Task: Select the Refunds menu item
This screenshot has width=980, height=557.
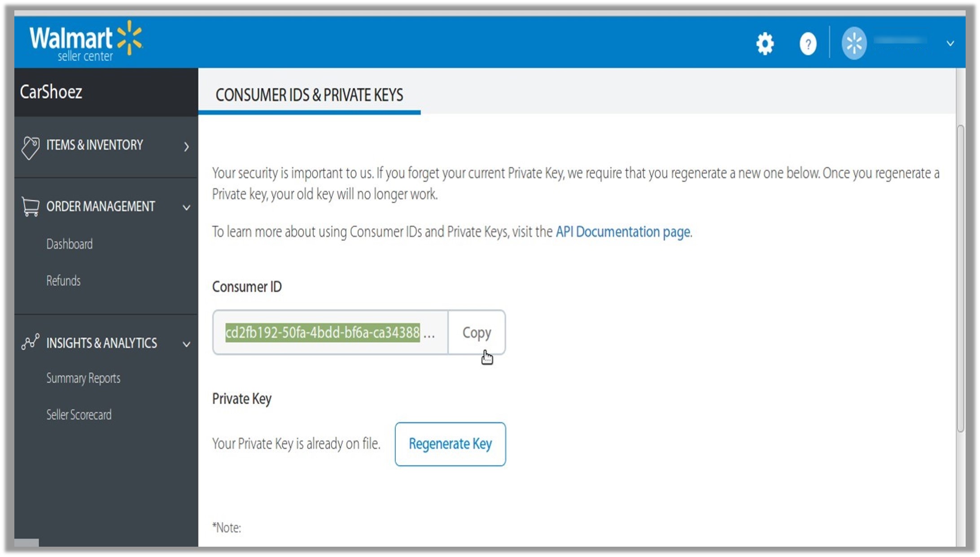Action: point(64,281)
